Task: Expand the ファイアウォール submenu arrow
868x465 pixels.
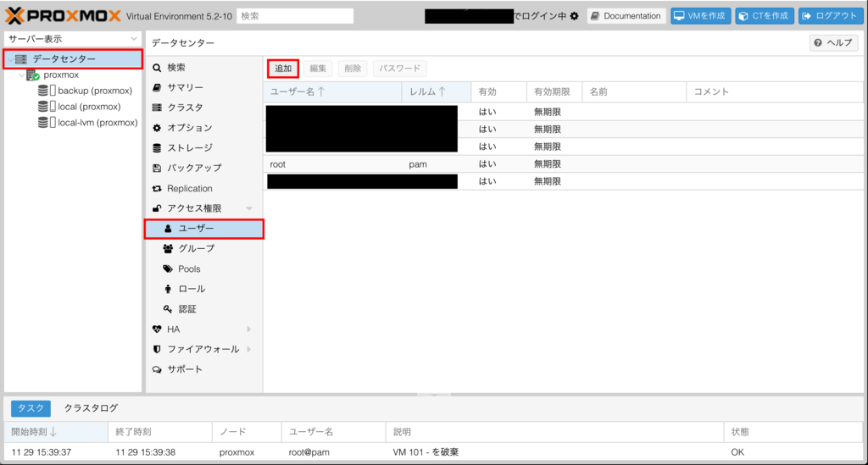Action: point(249,350)
